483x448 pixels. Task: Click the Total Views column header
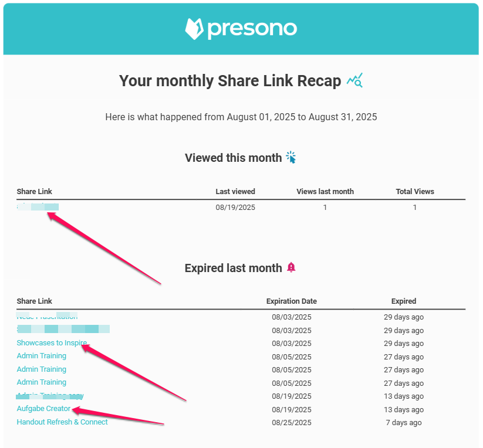point(415,191)
